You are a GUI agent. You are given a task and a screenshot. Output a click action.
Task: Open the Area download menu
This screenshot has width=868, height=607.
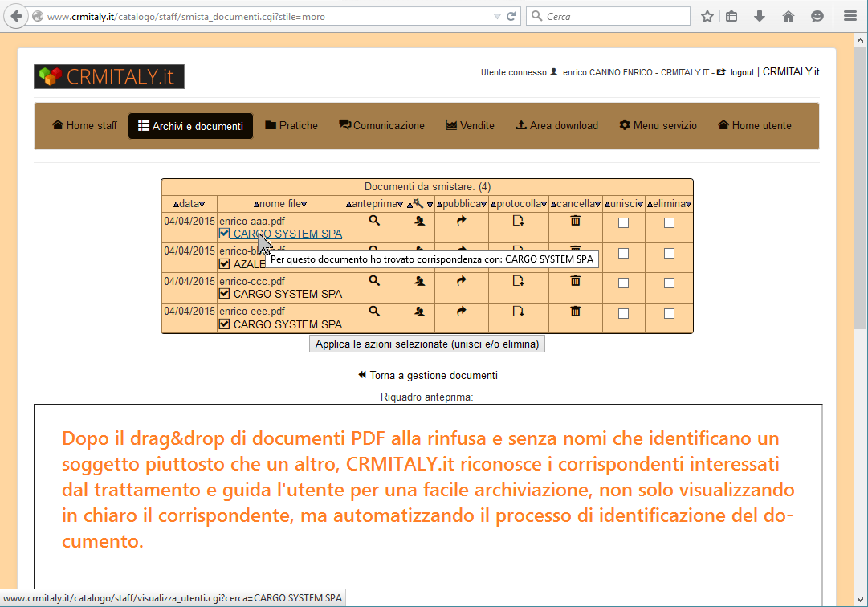557,125
